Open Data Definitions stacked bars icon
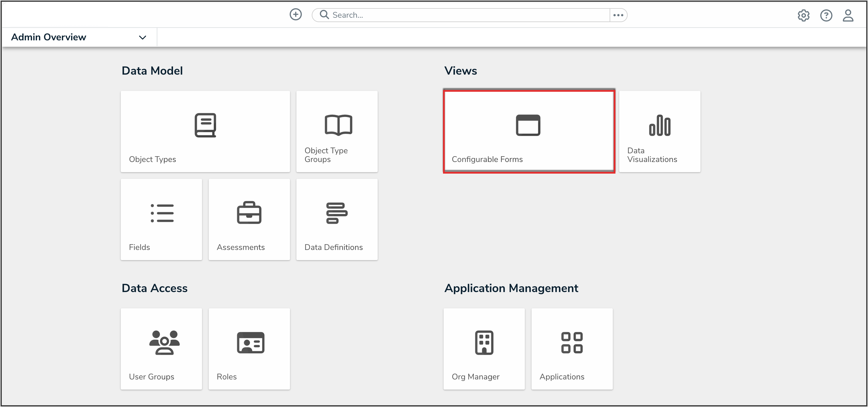Image resolution: width=868 pixels, height=407 pixels. pyautogui.click(x=337, y=213)
